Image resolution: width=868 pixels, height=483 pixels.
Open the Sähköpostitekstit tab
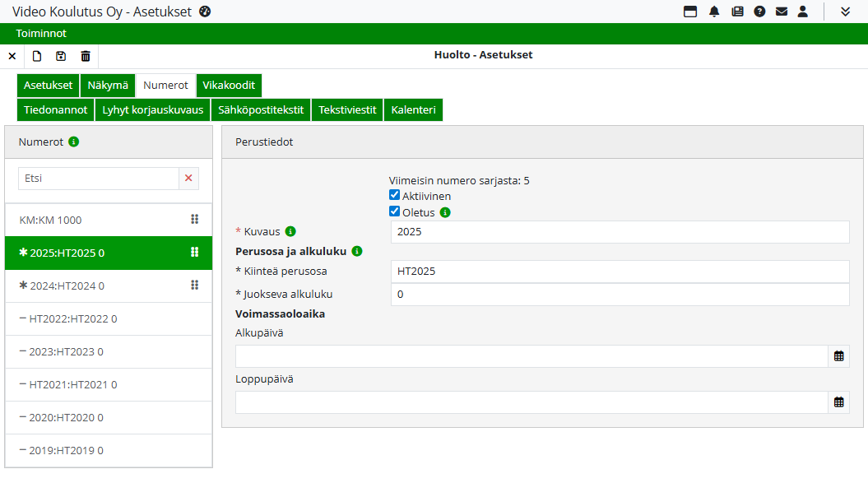[261, 110]
